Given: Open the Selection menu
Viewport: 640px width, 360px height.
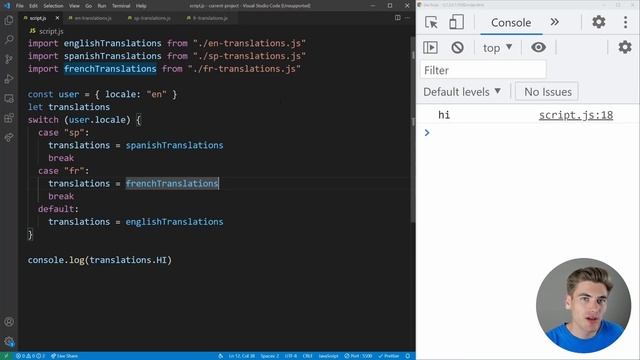Looking at the screenshot, I should tap(53, 6).
